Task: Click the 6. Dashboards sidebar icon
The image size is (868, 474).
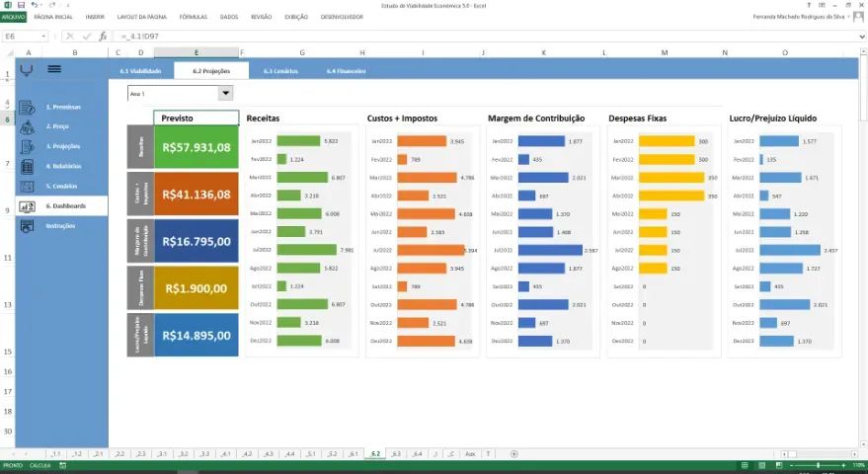Action: [x=27, y=206]
